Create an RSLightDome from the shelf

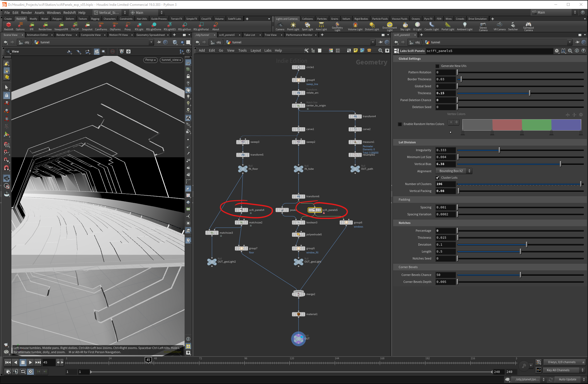[x=154, y=26]
